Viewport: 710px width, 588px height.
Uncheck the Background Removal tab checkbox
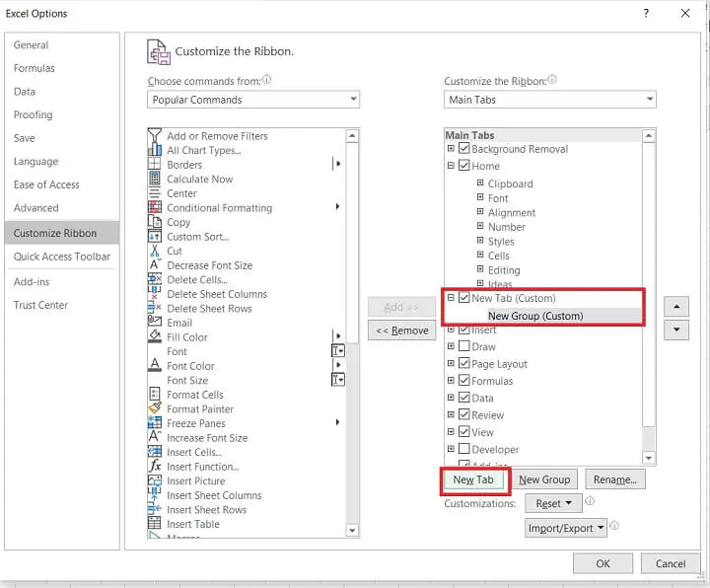(464, 148)
